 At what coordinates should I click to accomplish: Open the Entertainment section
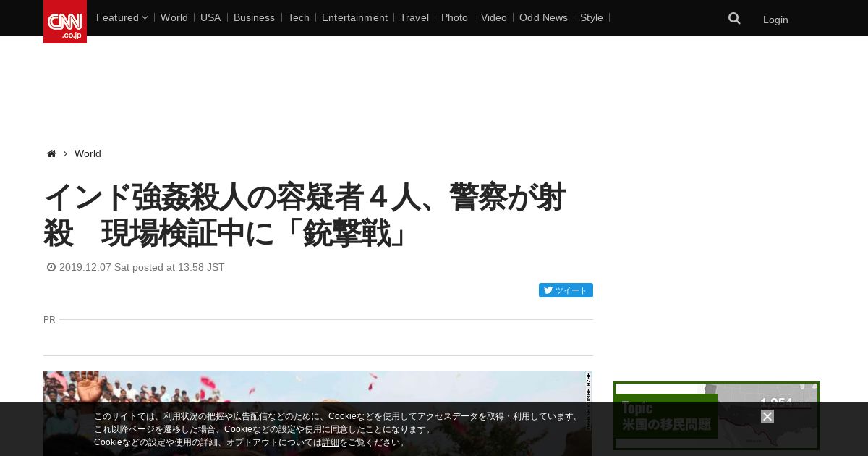coord(354,17)
